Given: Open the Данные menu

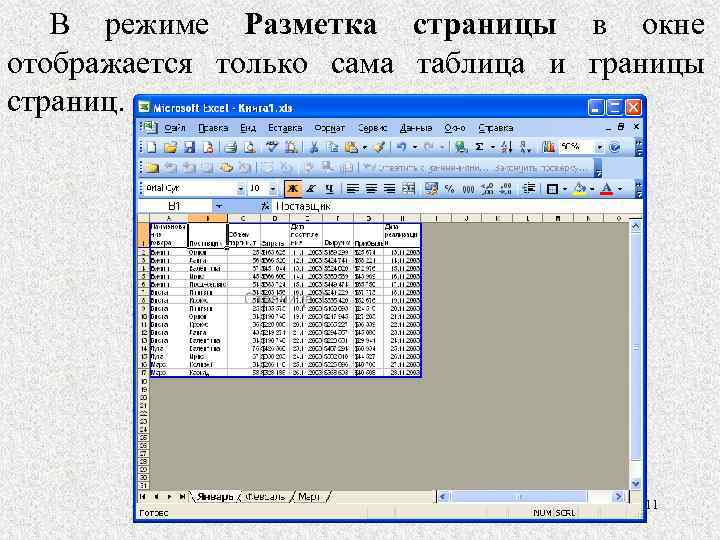Looking at the screenshot, I should [416, 128].
